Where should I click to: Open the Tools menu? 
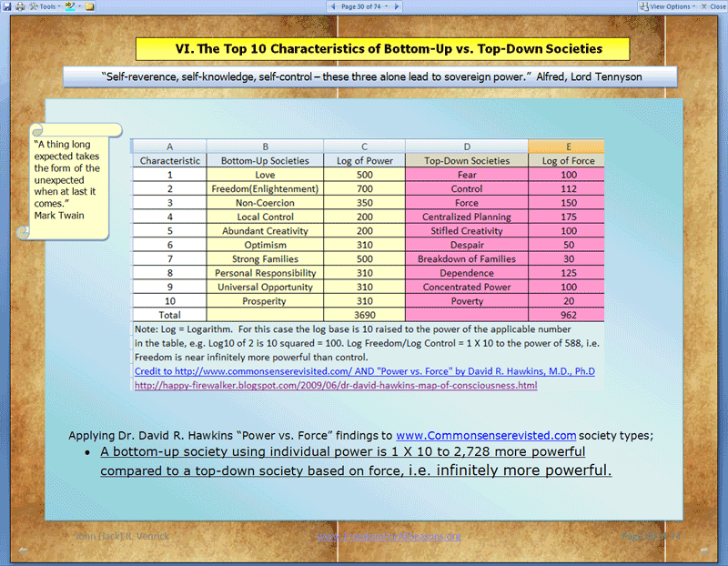[x=45, y=5]
